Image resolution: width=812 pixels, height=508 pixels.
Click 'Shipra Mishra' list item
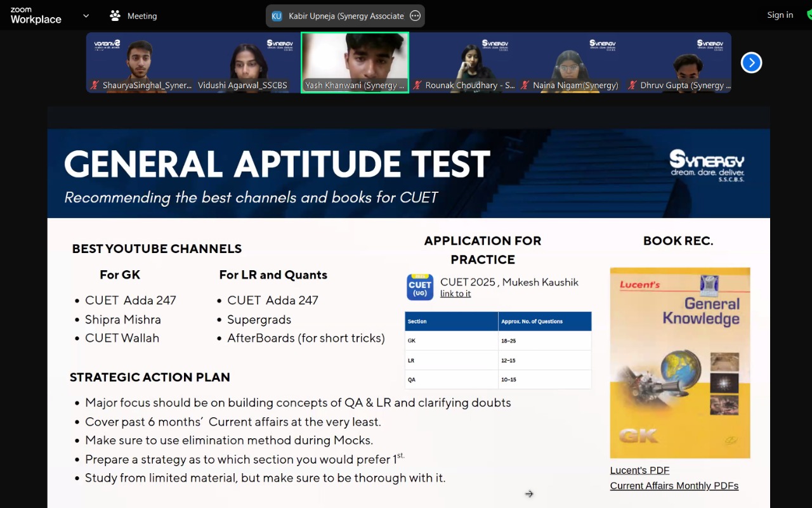coord(123,320)
